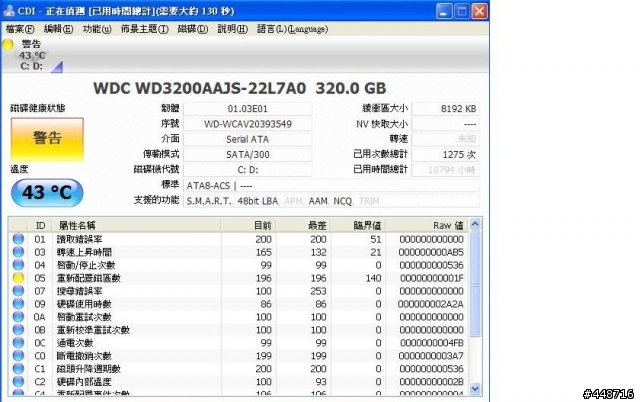This screenshot has height=402, width=640.
Task: Click the power on hours field 10794 小時
Action: [446, 170]
